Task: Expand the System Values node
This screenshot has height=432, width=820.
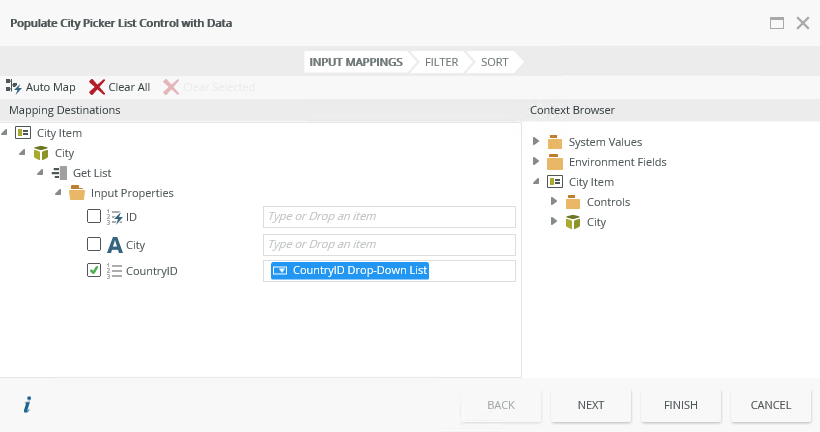Action: (x=537, y=142)
